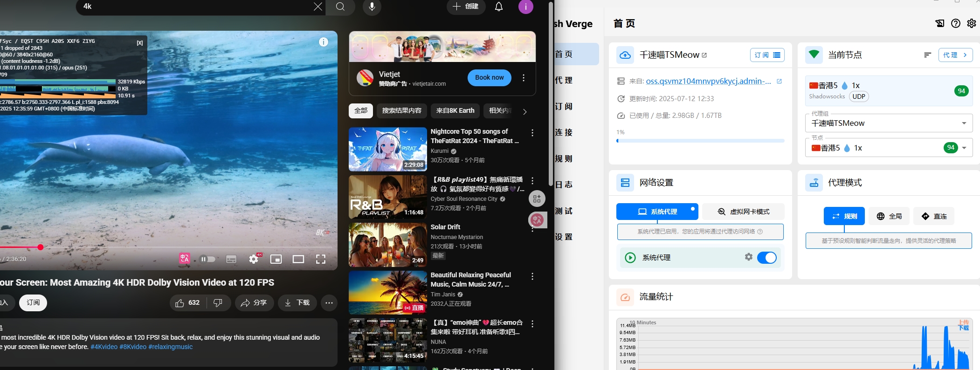
Task: Open 代理 page in Clash Verge sidebar
Action: (564, 80)
